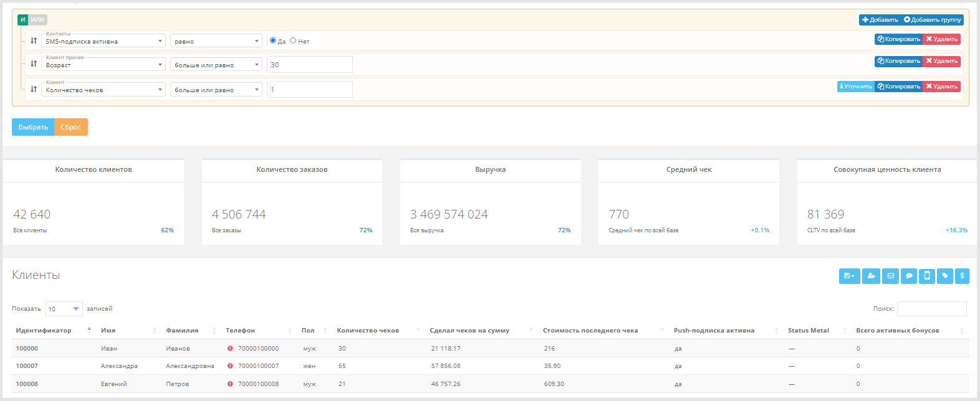Switch group logic to ИЛИ

click(38, 20)
